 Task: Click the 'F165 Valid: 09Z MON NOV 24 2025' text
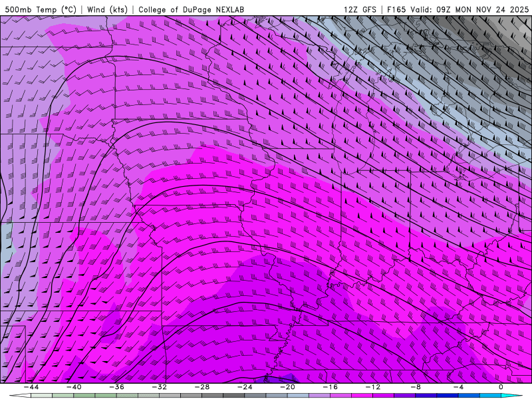tap(458, 9)
